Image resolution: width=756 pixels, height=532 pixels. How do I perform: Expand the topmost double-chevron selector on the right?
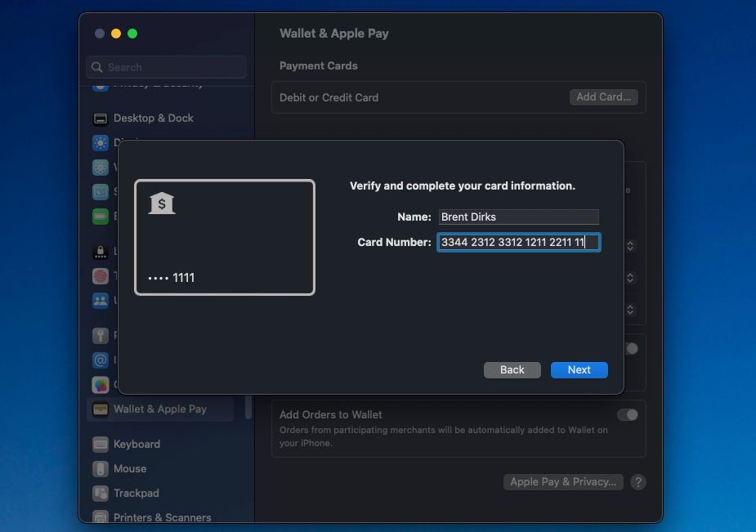(631, 245)
